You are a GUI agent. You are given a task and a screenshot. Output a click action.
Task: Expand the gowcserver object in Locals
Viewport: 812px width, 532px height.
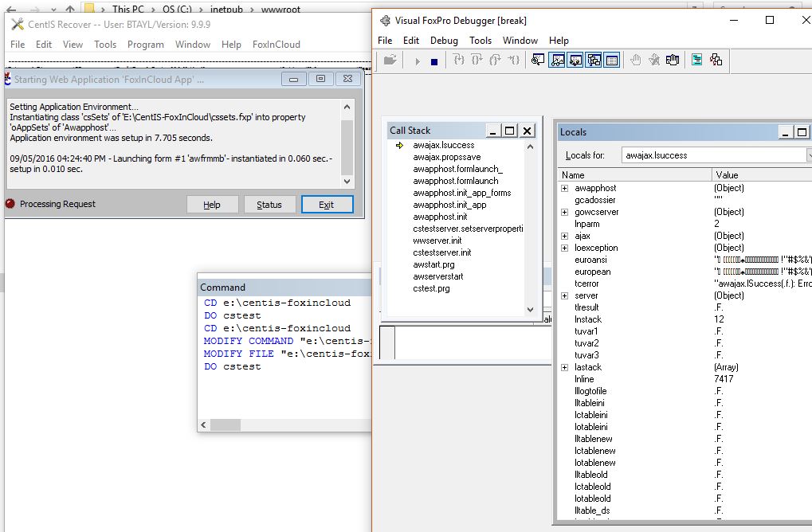(564, 212)
